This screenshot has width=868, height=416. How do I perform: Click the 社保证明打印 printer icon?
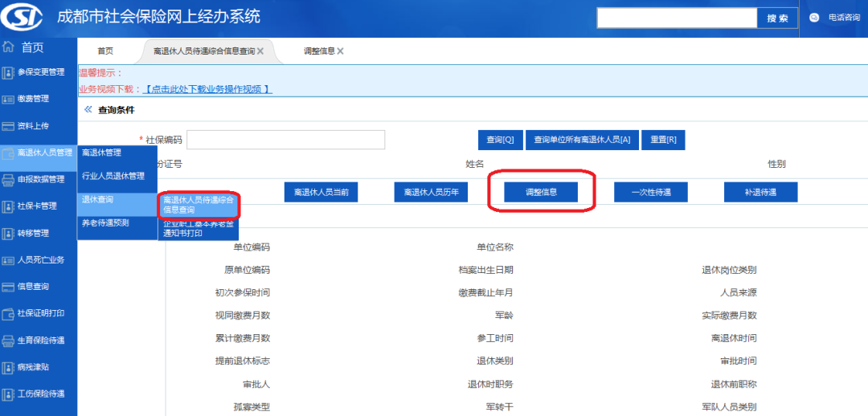(x=9, y=313)
